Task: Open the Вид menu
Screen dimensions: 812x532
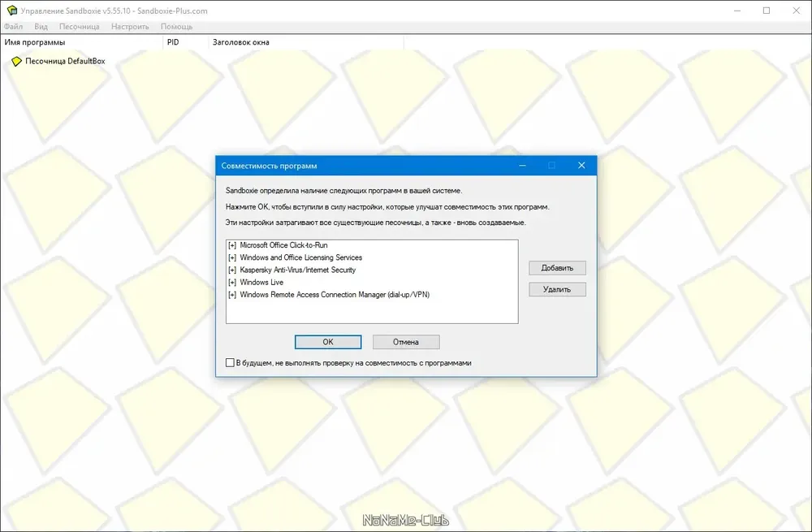Action: 41,27
